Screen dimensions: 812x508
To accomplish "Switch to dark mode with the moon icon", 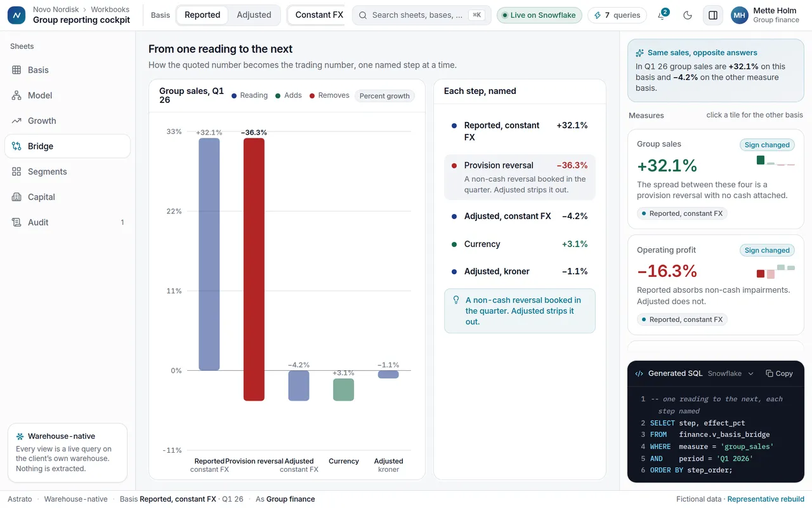I will 688,15.
